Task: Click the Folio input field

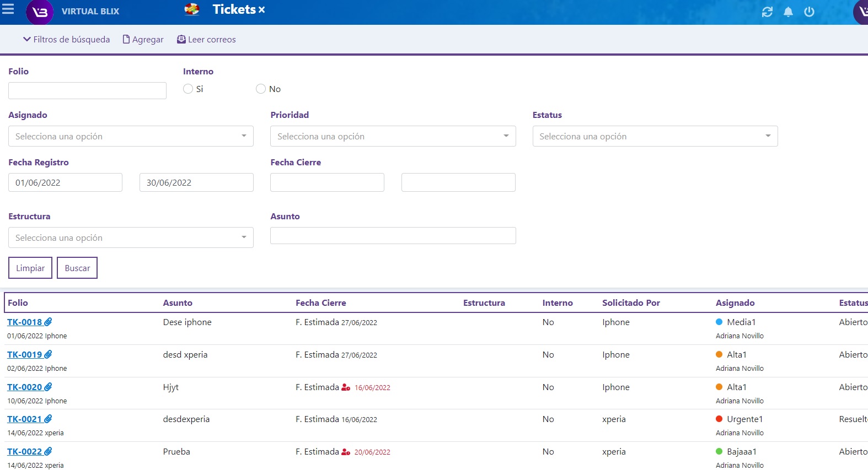Action: [87, 90]
